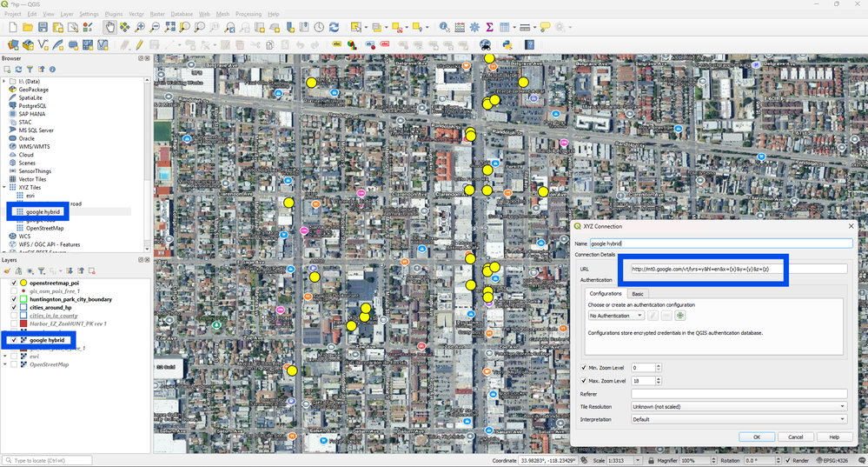Activate the Identify Features tool
868x467 pixels.
pos(444,28)
